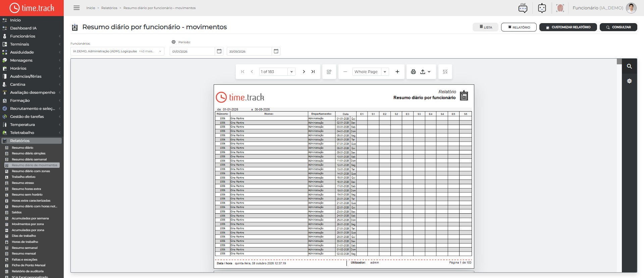Select Resumo diário simples report
The image size is (644, 278).
[29, 153]
